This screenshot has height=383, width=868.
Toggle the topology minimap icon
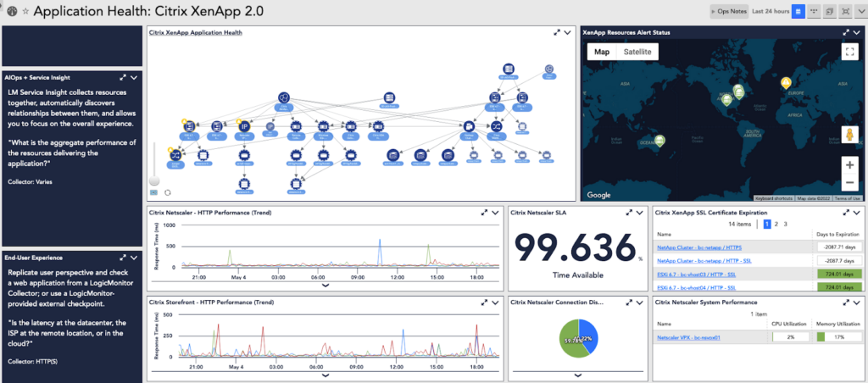[x=154, y=192]
